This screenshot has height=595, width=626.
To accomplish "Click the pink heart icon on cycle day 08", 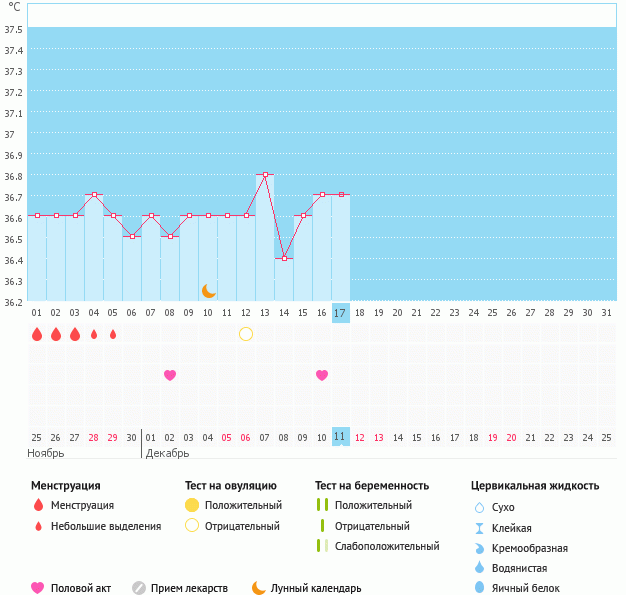I will (x=170, y=375).
